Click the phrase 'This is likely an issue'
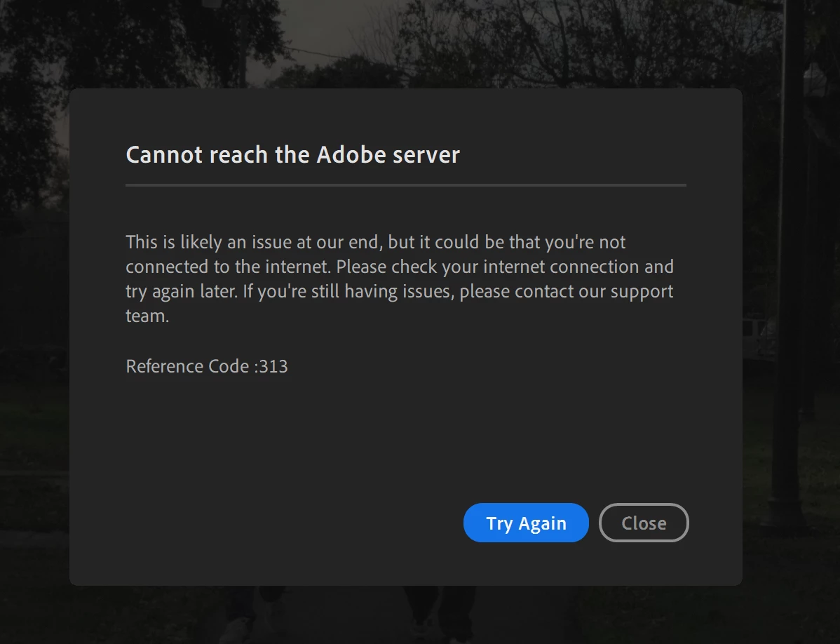Screen dimensions: 840x644 pyautogui.click(x=209, y=242)
